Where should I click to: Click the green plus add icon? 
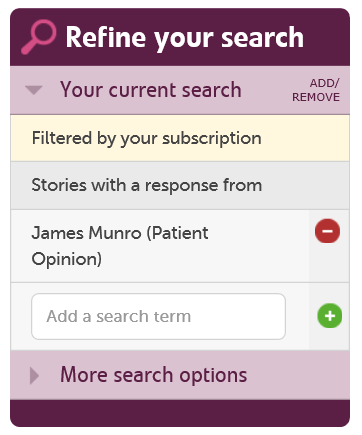click(x=330, y=316)
